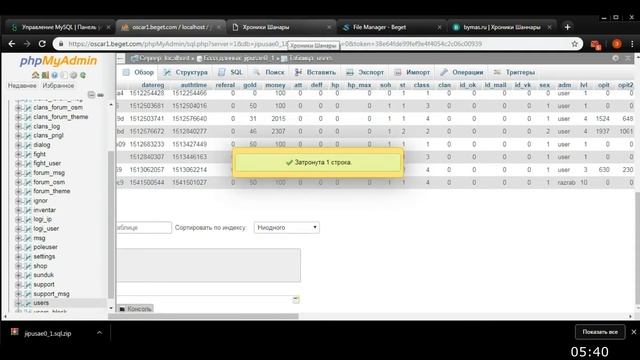
Task: Click table icon next to fight
Action: [x=27, y=154]
